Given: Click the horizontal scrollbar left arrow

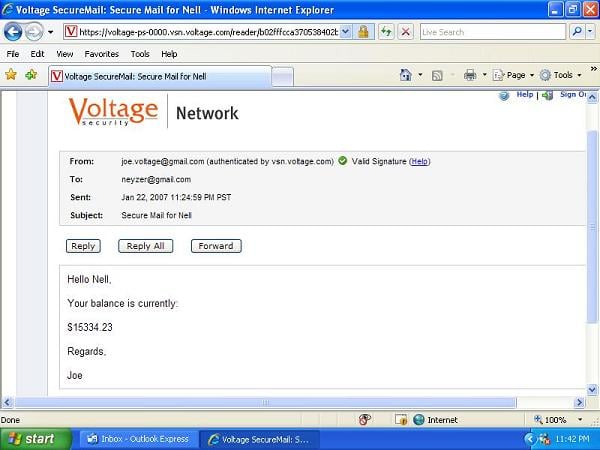Looking at the screenshot, I should click(x=7, y=402).
